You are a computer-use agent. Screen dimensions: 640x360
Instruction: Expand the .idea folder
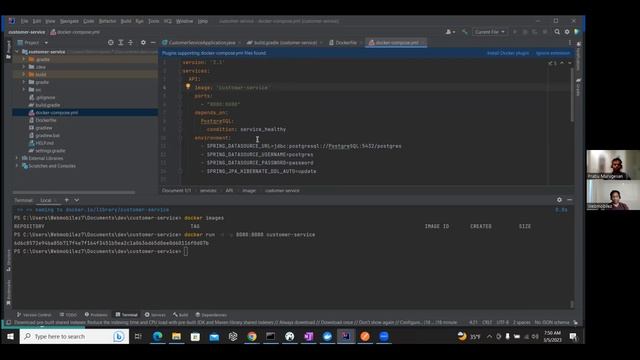pos(24,67)
